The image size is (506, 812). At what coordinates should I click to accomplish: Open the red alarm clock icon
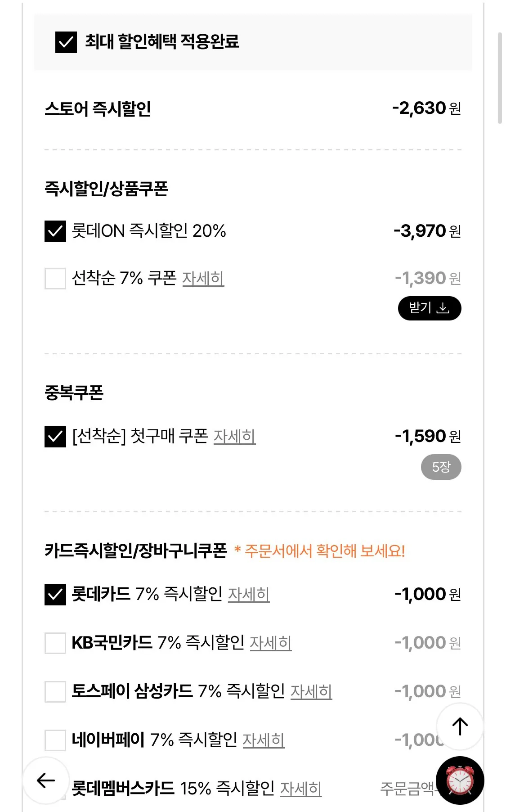click(460, 780)
